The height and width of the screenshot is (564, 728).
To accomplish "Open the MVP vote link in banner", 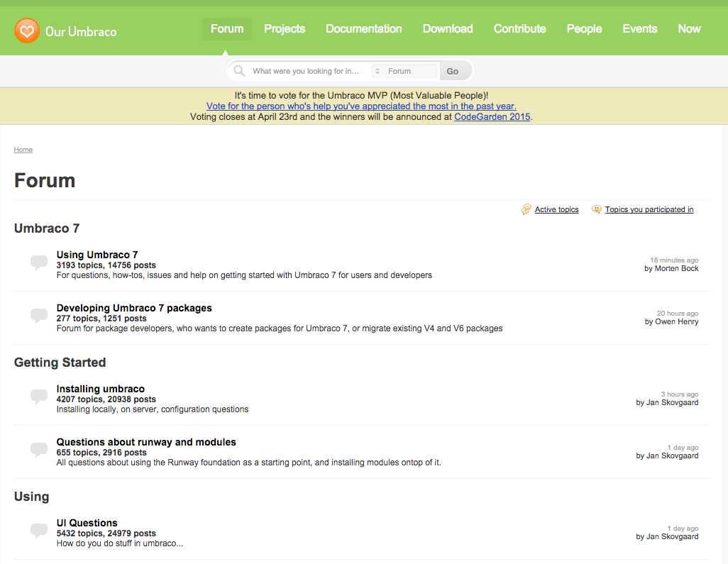I will tap(361, 106).
